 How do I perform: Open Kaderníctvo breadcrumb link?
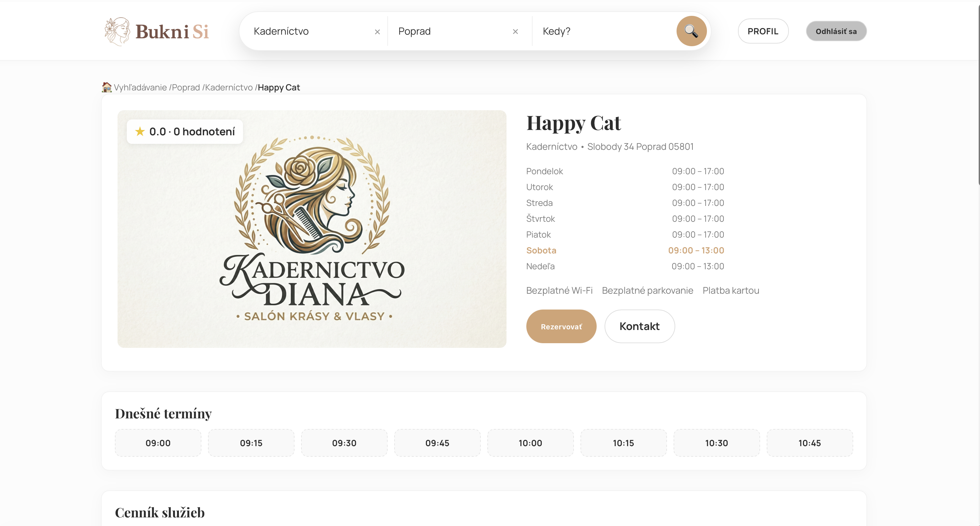click(x=228, y=87)
